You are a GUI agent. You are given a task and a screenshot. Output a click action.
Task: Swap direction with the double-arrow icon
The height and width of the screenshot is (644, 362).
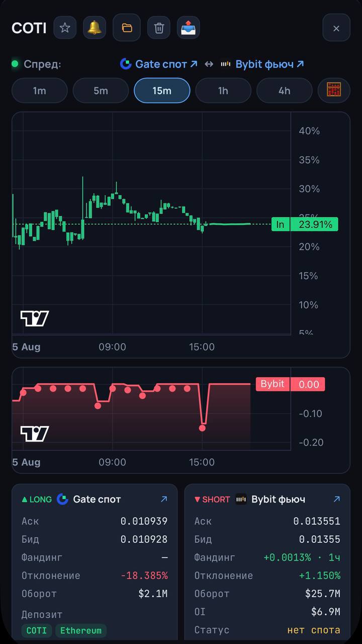[x=209, y=64]
